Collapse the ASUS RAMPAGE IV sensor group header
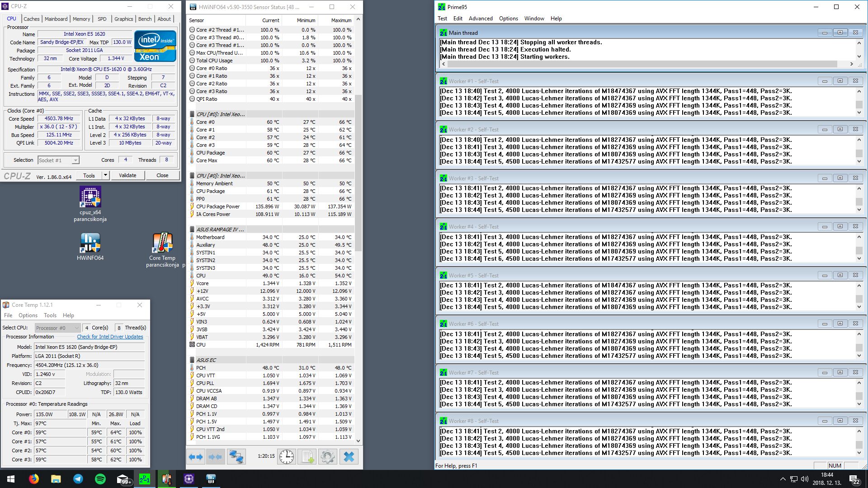Image resolution: width=868 pixels, height=488 pixels. click(x=220, y=230)
